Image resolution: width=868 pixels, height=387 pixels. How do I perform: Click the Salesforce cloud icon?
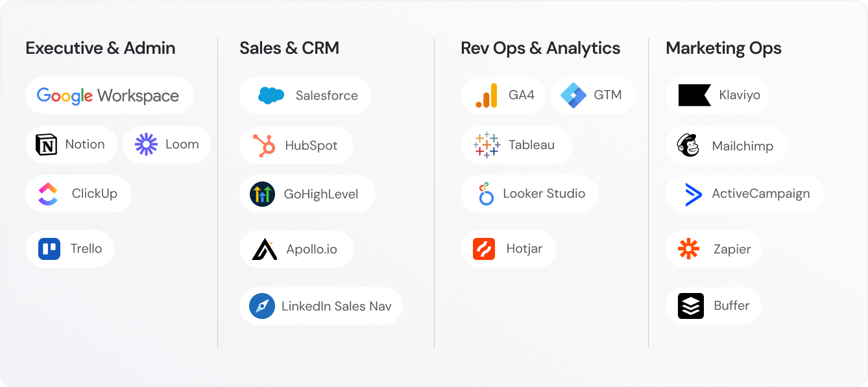pyautogui.click(x=271, y=95)
